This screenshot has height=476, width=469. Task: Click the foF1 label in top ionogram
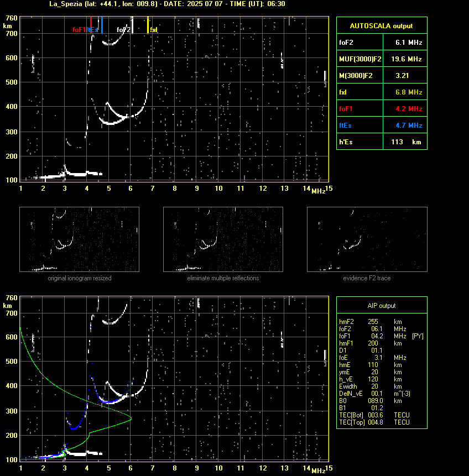click(79, 30)
